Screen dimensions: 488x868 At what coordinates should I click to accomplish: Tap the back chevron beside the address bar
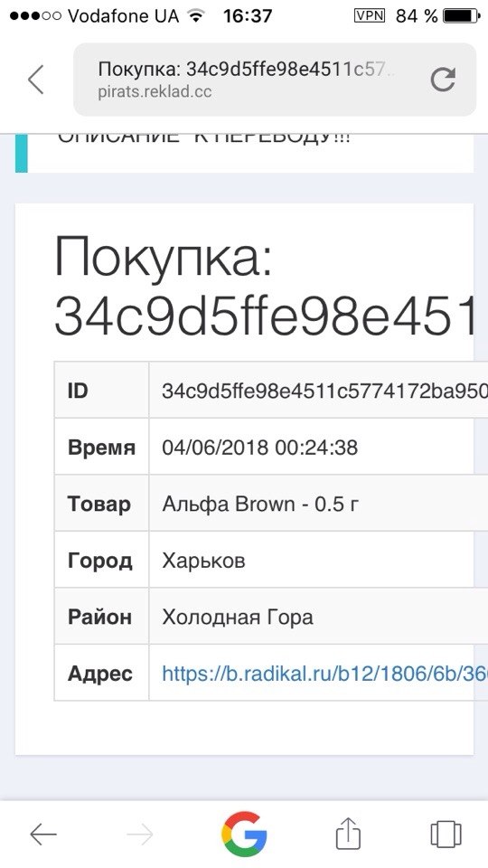point(36,80)
